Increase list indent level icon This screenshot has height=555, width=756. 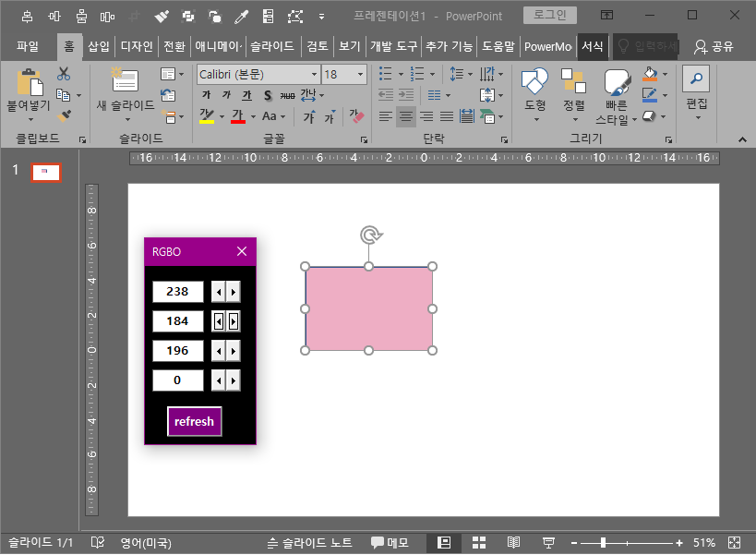coord(406,95)
